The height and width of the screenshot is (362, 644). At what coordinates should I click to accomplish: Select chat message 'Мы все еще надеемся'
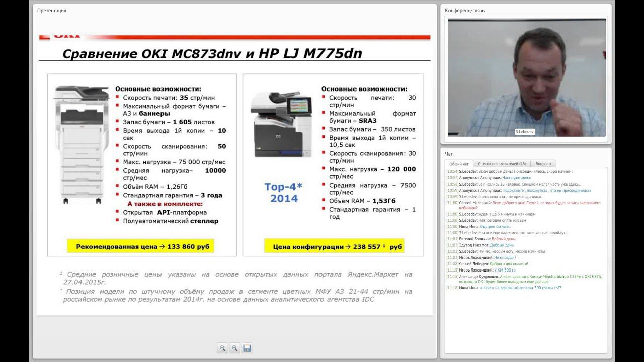(x=507, y=233)
